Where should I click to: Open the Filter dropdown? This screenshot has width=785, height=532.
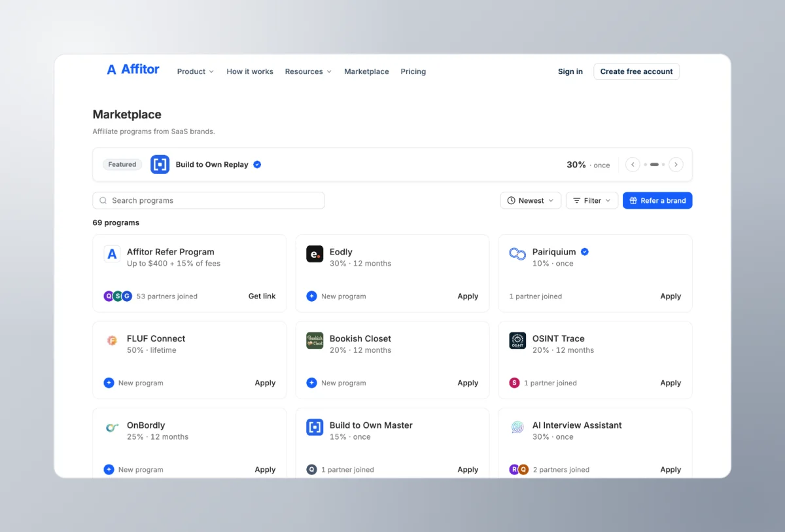pos(592,201)
